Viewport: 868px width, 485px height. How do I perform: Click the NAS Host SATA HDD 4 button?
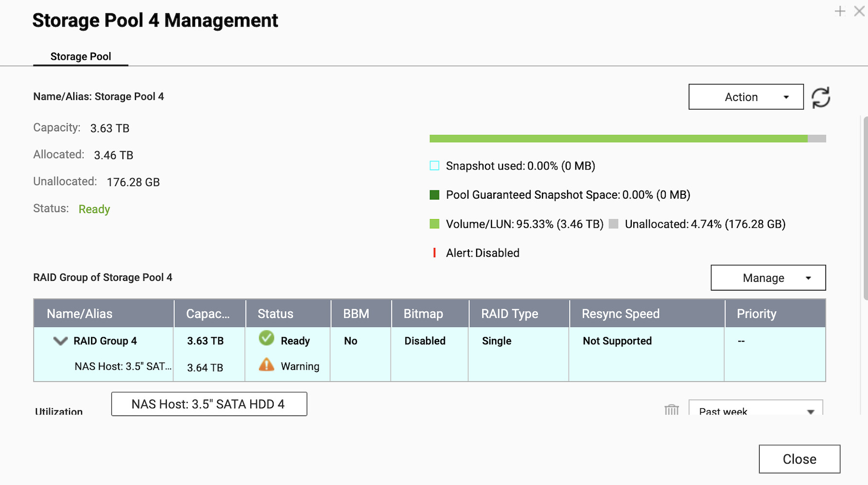coord(209,404)
